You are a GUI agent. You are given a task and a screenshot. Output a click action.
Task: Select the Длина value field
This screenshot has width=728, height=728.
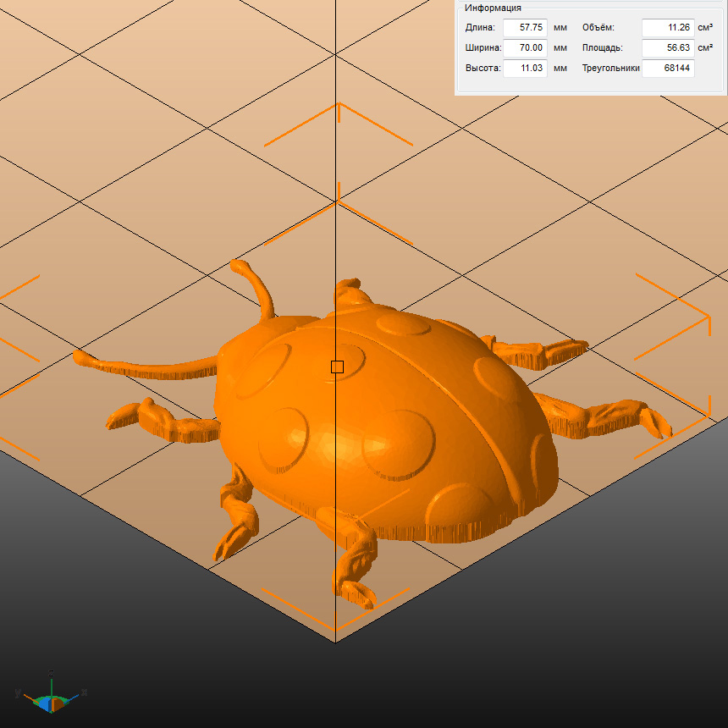coord(525,28)
